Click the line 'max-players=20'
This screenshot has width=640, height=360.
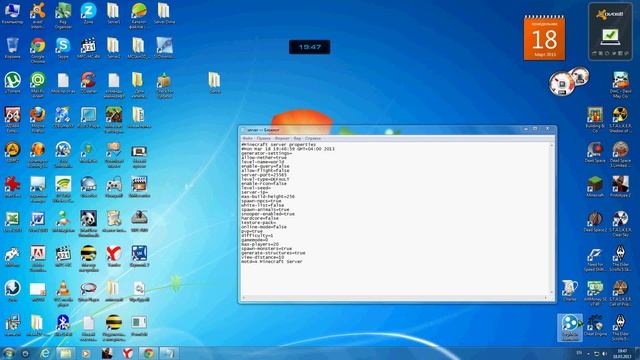tap(260, 244)
